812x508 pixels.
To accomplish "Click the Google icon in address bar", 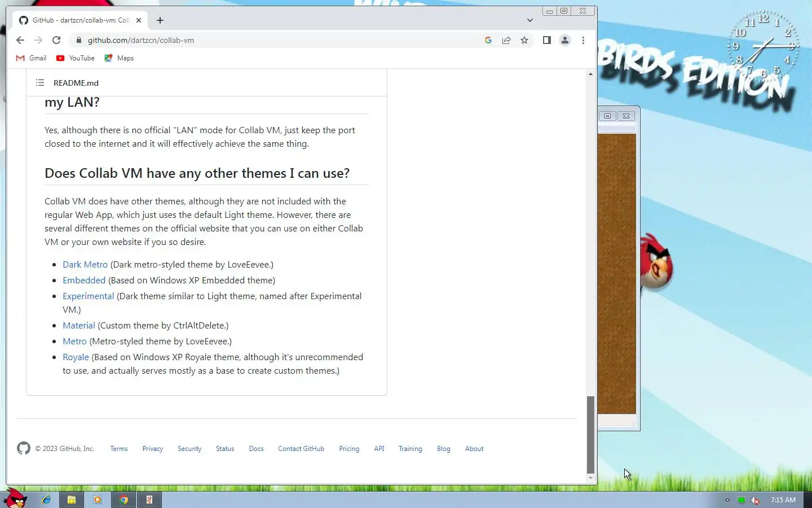I will click(x=488, y=40).
